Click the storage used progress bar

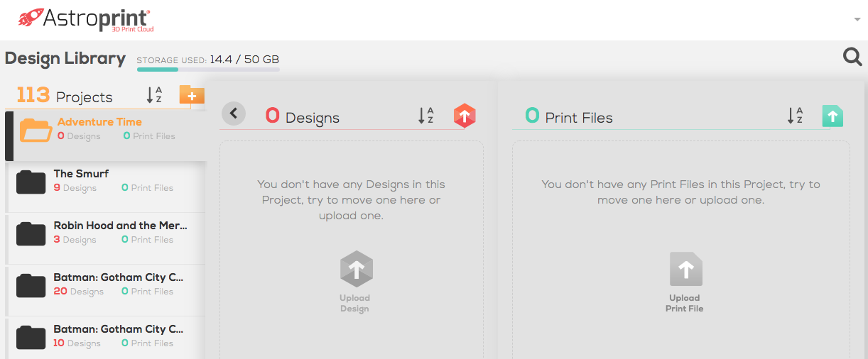click(208, 69)
